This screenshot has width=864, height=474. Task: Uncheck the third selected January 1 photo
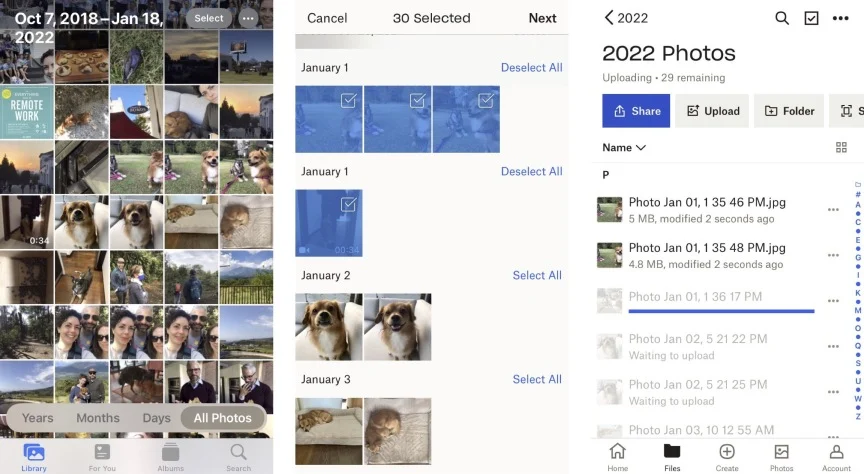tap(466, 119)
